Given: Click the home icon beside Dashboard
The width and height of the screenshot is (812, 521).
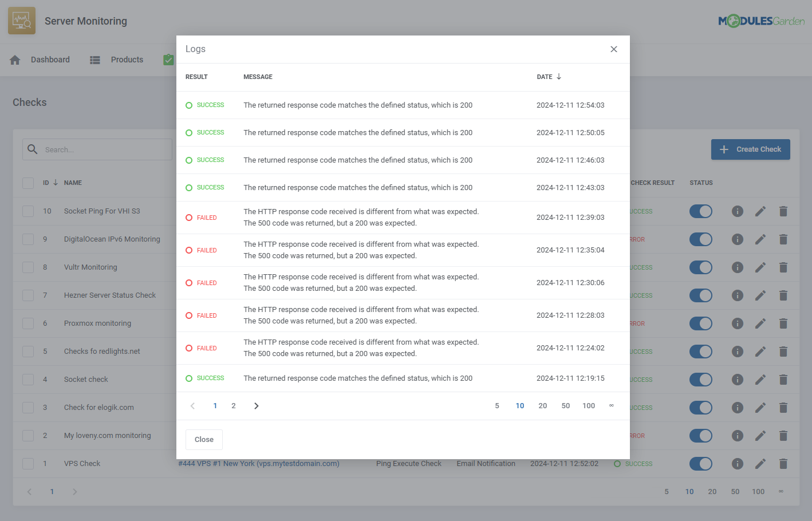Looking at the screenshot, I should [14, 59].
